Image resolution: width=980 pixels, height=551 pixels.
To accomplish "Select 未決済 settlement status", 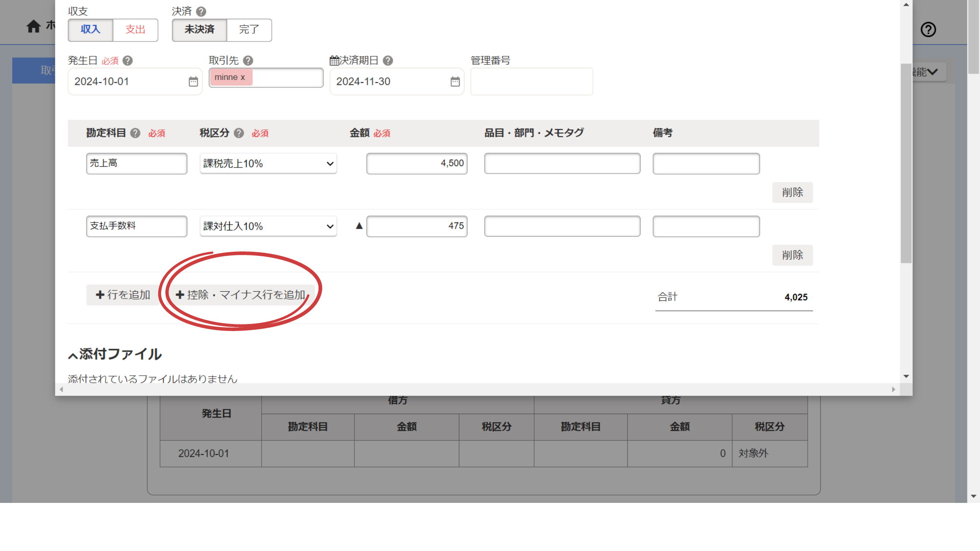I will coord(199,30).
